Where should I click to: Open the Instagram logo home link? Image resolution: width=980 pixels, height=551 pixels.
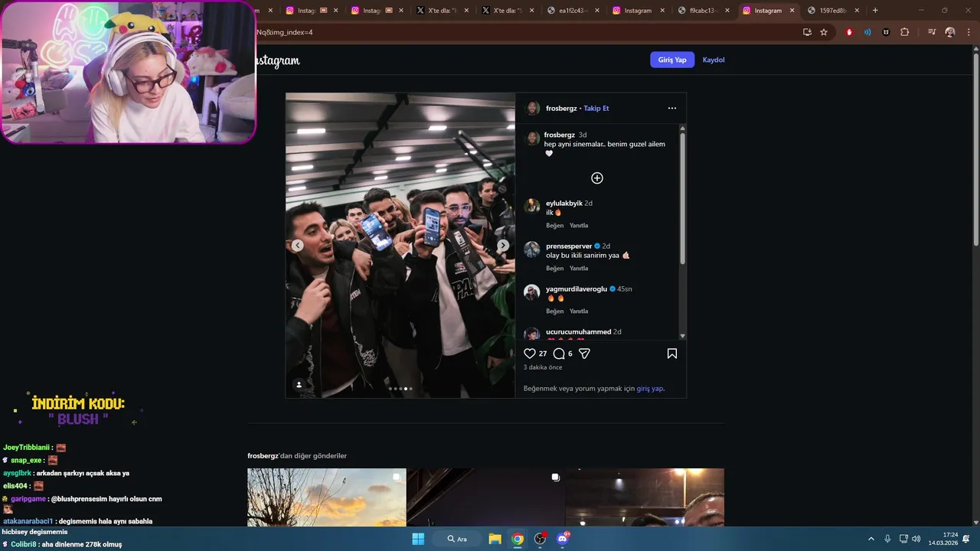tap(276, 60)
